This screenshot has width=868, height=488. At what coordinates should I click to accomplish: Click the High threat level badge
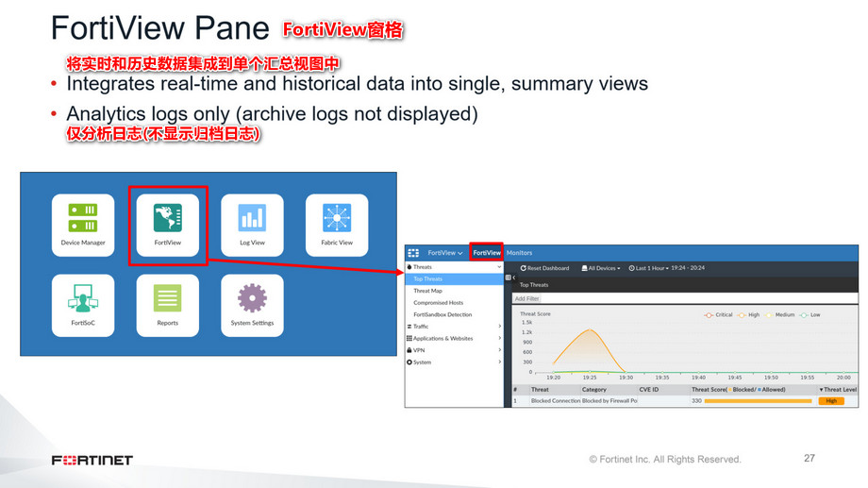(831, 401)
